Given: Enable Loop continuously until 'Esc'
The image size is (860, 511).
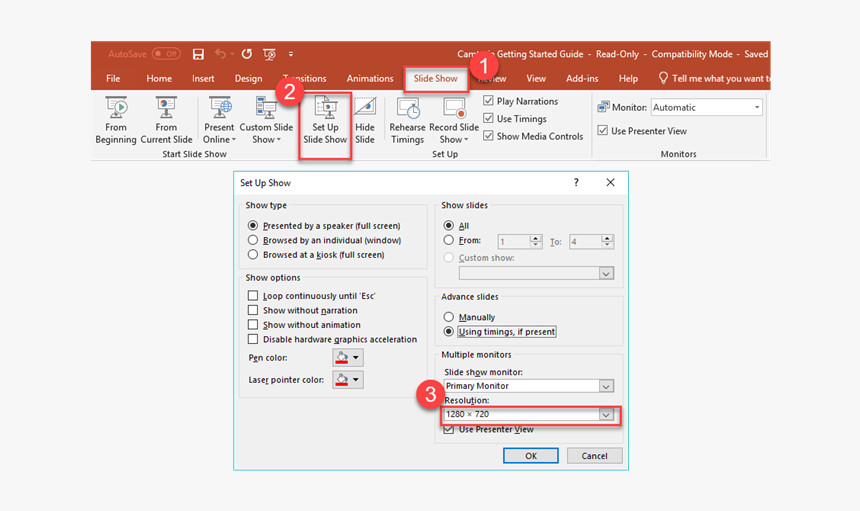Looking at the screenshot, I should [x=253, y=296].
